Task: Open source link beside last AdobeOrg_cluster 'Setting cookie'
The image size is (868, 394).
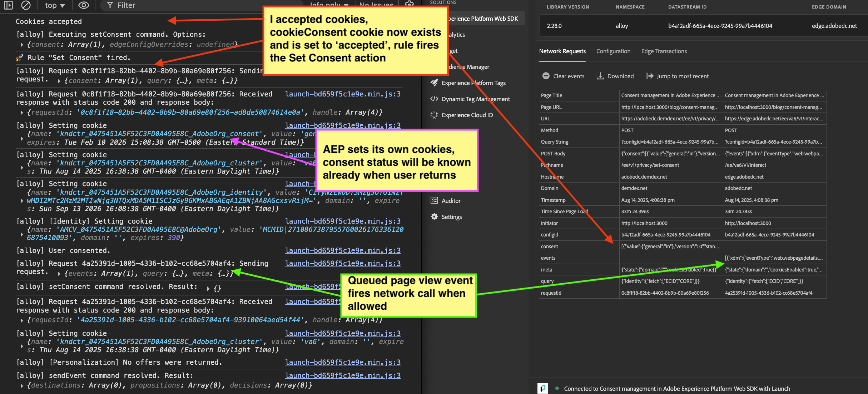Action: 343,333
